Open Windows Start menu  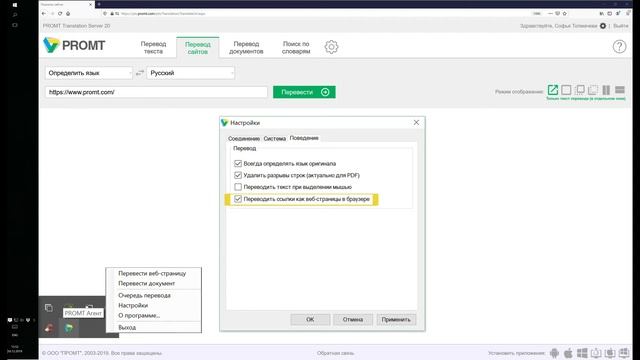(x=15, y=5)
